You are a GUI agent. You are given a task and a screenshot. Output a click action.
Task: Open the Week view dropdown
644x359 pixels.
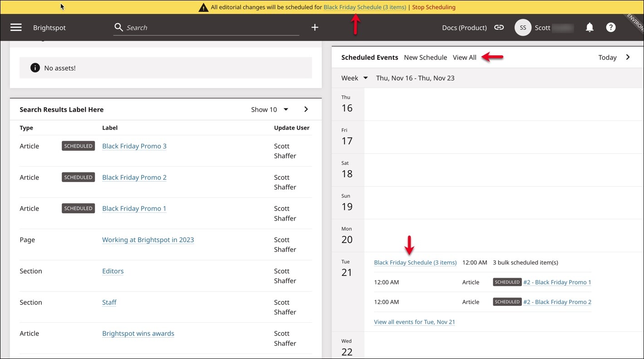coord(354,78)
